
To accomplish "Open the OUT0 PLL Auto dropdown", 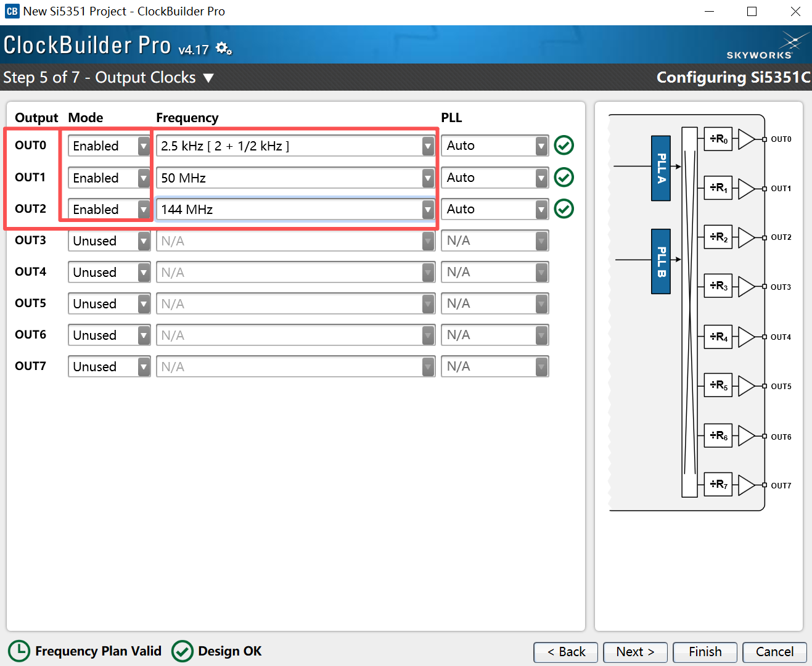I will click(494, 146).
